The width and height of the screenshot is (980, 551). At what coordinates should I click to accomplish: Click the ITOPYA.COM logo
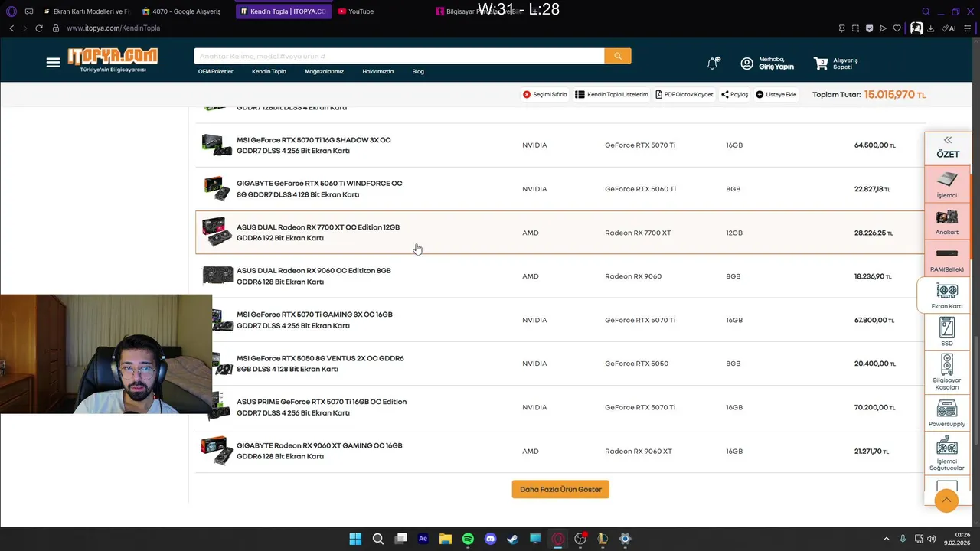click(113, 60)
